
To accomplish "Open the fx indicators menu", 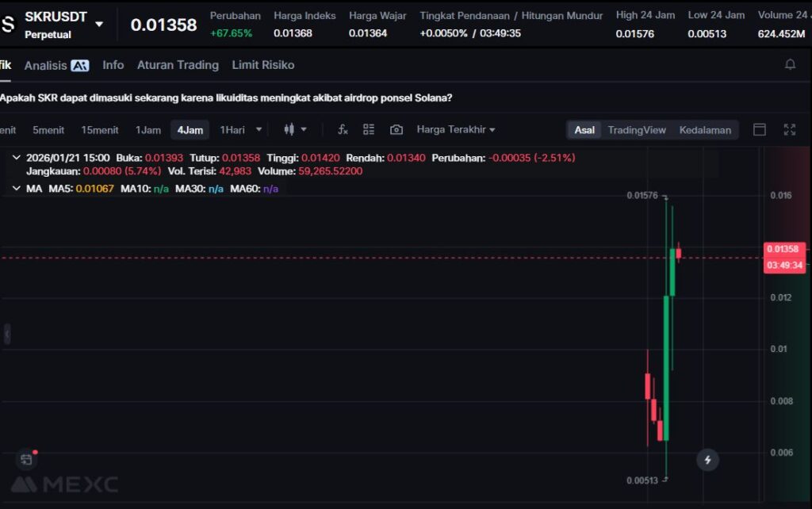I will pyautogui.click(x=343, y=130).
